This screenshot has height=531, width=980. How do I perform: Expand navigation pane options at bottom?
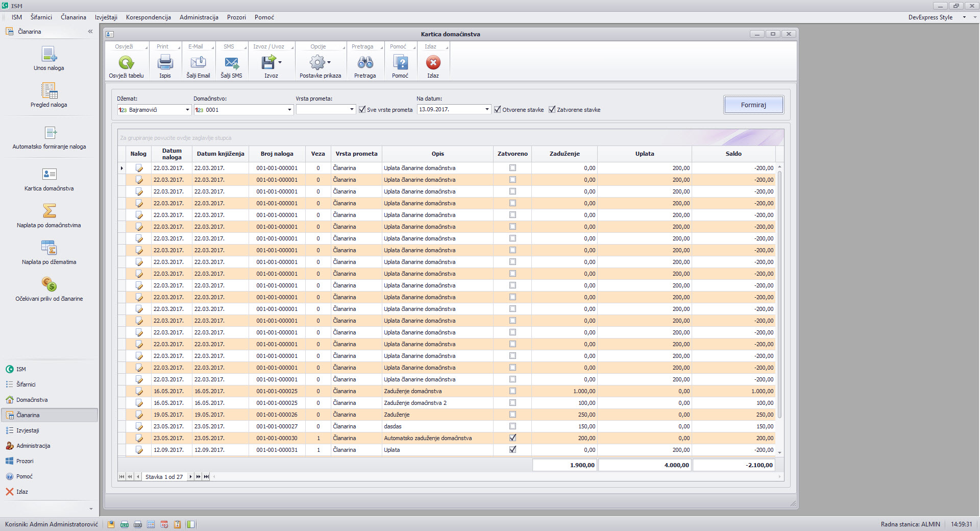click(x=91, y=509)
